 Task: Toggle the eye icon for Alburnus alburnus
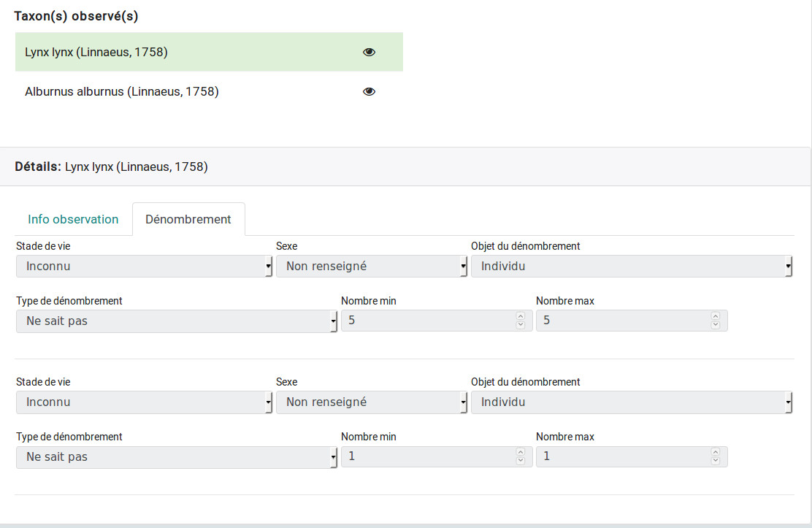tap(369, 91)
